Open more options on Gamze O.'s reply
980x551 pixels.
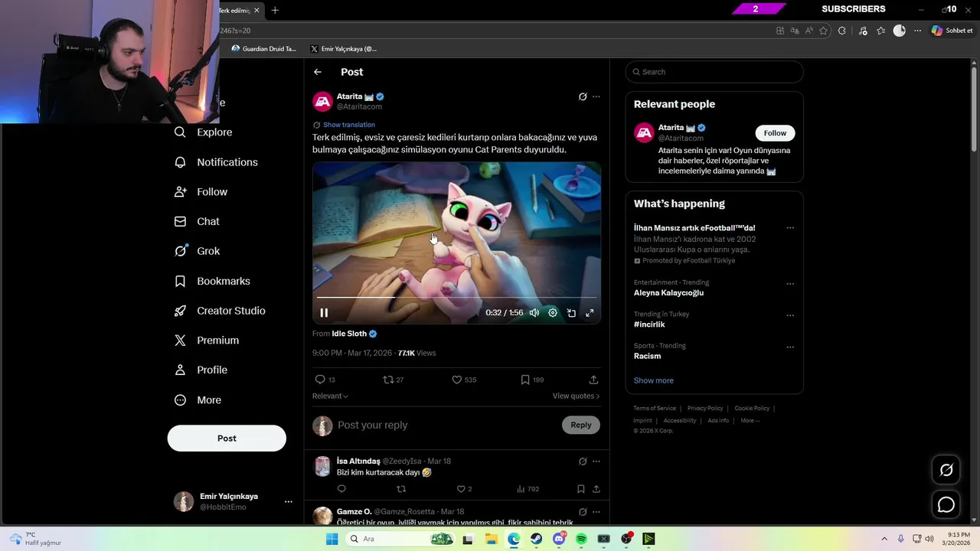[596, 512]
